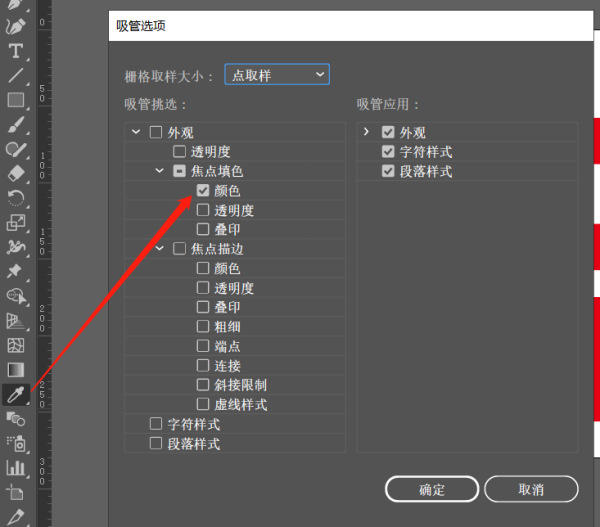Collapse the 外观 tree in 吸管挑选
Image resolution: width=600 pixels, height=527 pixels.
pos(136,132)
